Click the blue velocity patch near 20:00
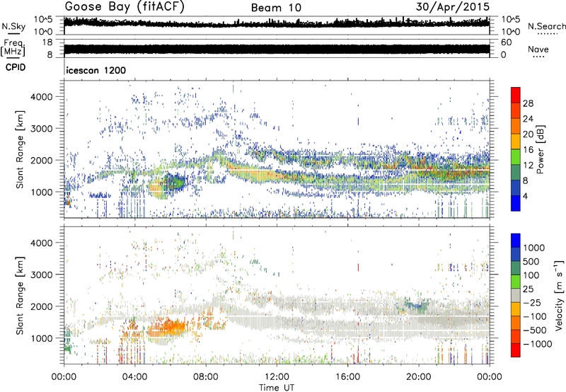 (415, 306)
